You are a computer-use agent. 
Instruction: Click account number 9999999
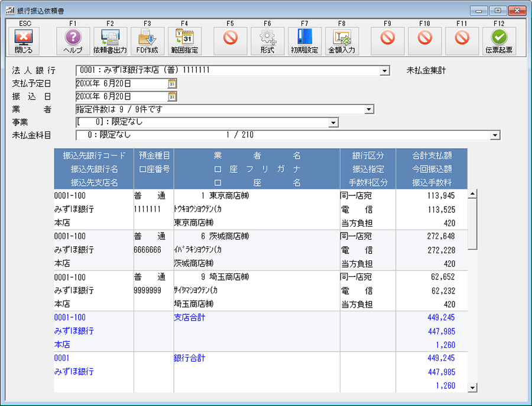(147, 291)
